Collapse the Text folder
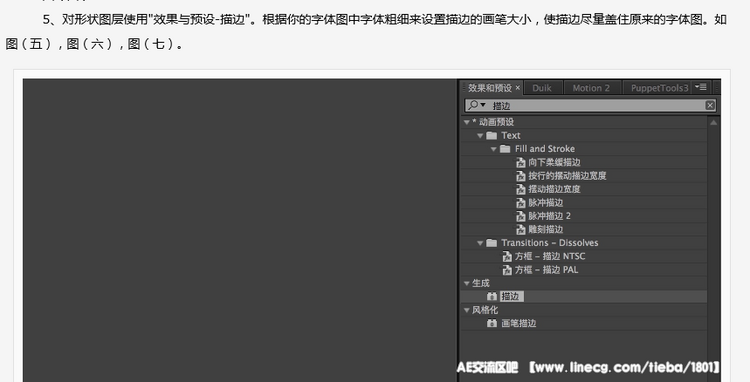The height and width of the screenshot is (382, 750). tap(480, 136)
